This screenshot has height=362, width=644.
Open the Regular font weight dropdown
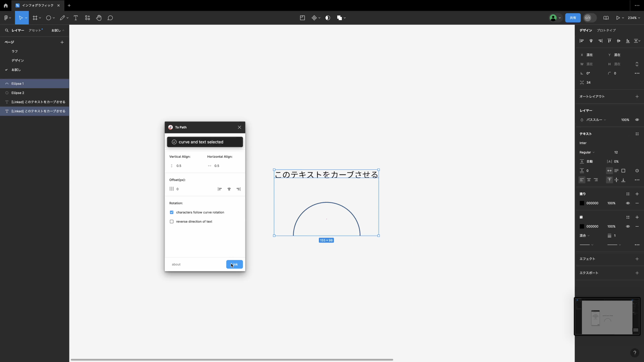[x=587, y=152]
